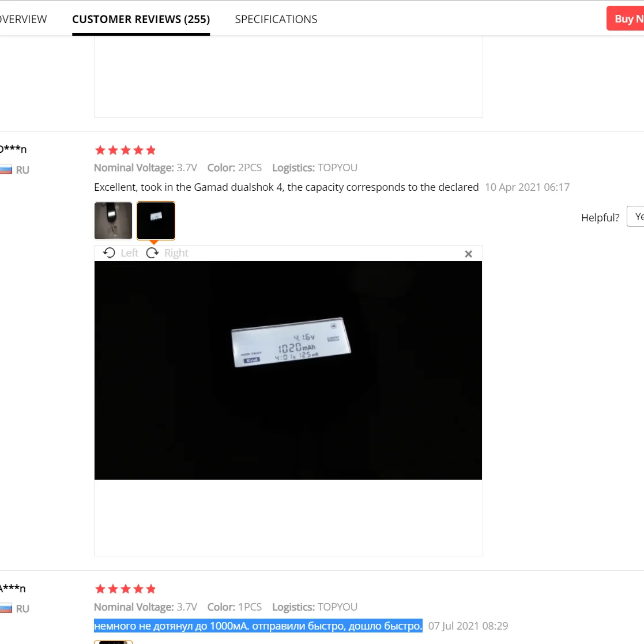
Task: Click reviewer name D***n
Action: click(13, 149)
